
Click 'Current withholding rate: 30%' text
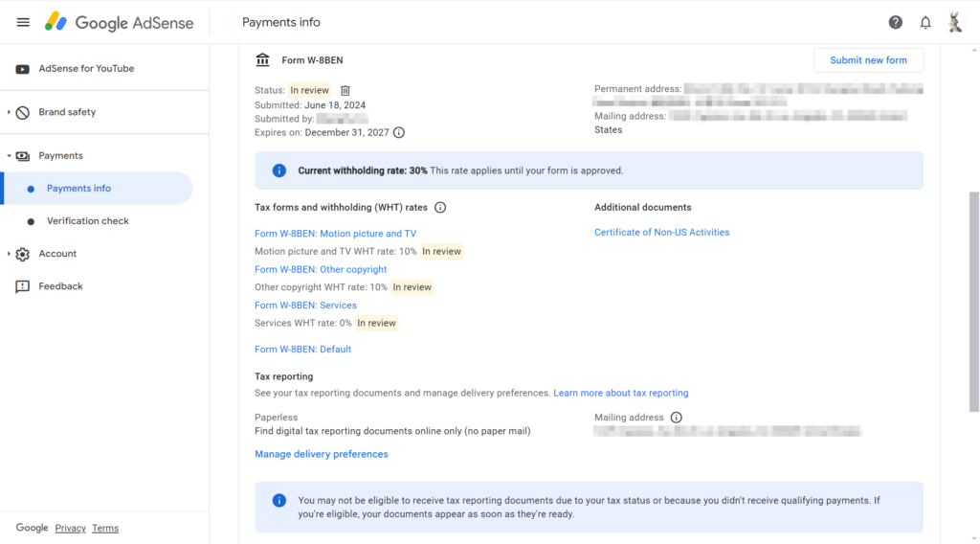click(x=363, y=170)
